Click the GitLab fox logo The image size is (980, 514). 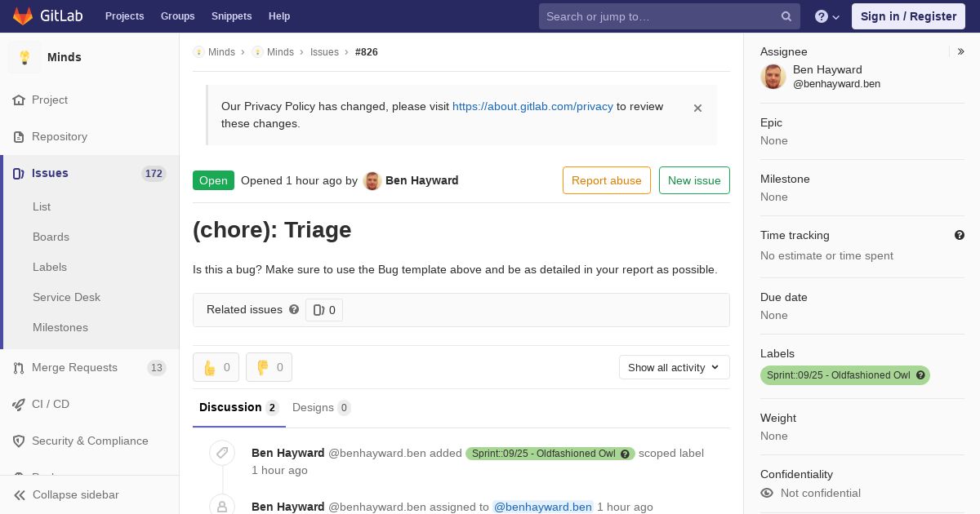pyautogui.click(x=23, y=16)
